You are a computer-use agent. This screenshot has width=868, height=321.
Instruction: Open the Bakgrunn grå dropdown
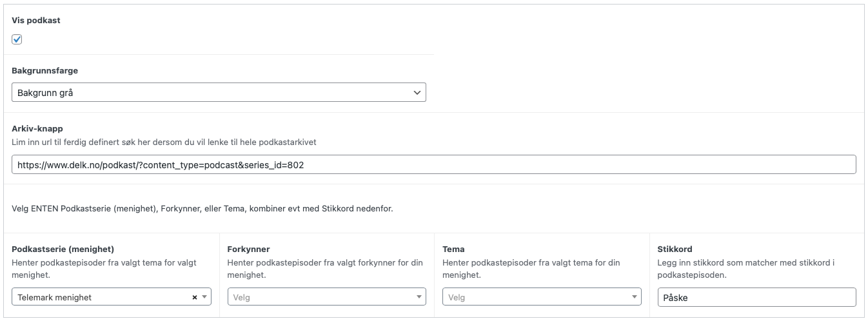tap(219, 93)
